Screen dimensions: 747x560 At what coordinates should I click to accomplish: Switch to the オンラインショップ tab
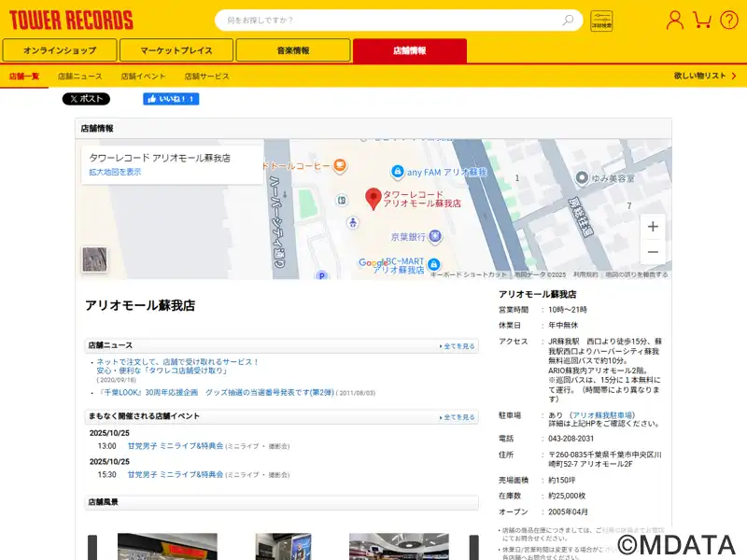point(60,50)
